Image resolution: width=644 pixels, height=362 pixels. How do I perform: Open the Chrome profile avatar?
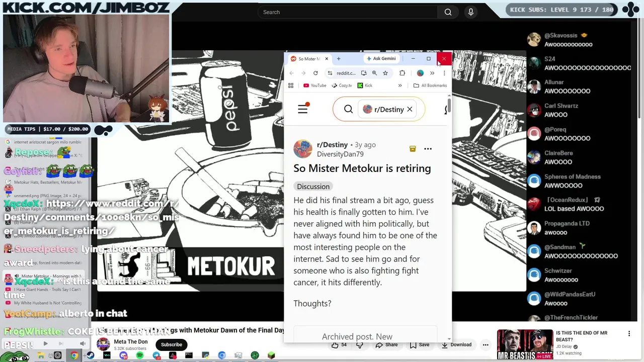tap(420, 73)
